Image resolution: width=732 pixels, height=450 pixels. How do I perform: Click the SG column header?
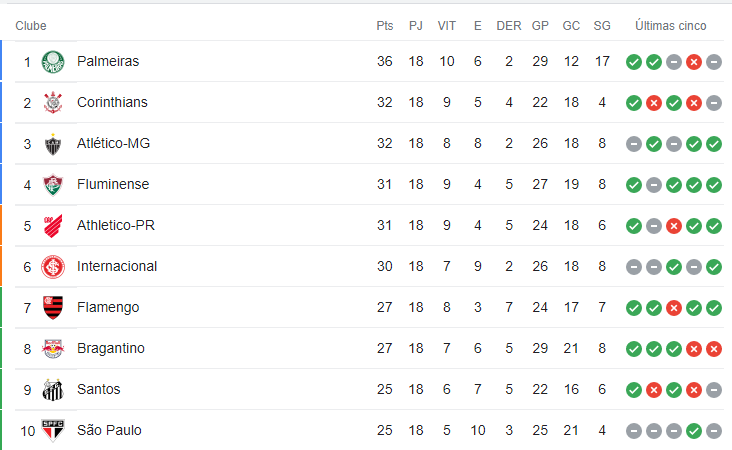pyautogui.click(x=602, y=26)
